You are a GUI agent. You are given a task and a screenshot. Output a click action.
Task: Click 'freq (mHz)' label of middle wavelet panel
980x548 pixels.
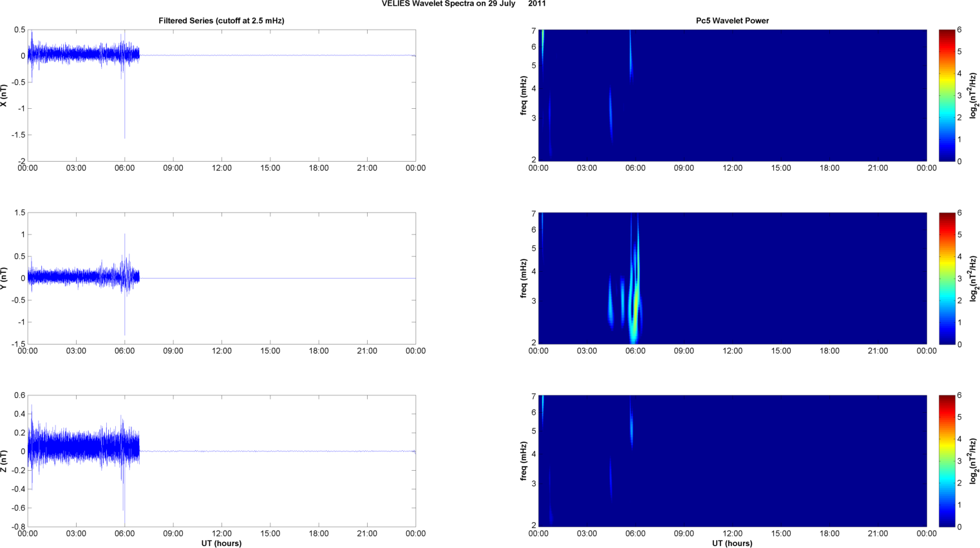point(524,278)
